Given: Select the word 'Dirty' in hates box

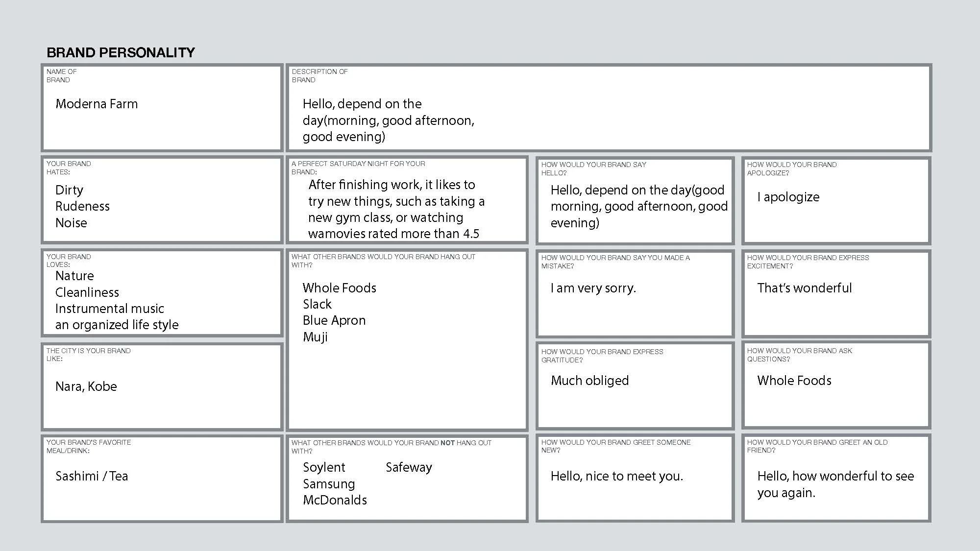Looking at the screenshot, I should click(x=69, y=190).
